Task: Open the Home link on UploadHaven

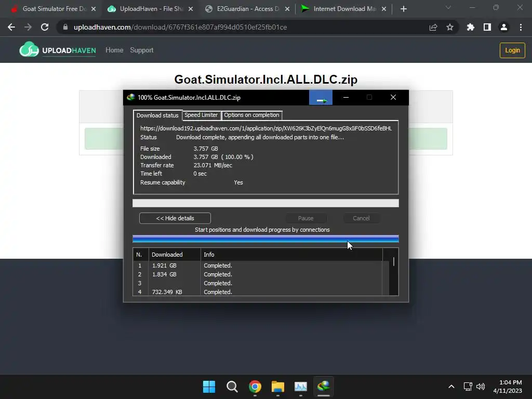Action: (114, 50)
